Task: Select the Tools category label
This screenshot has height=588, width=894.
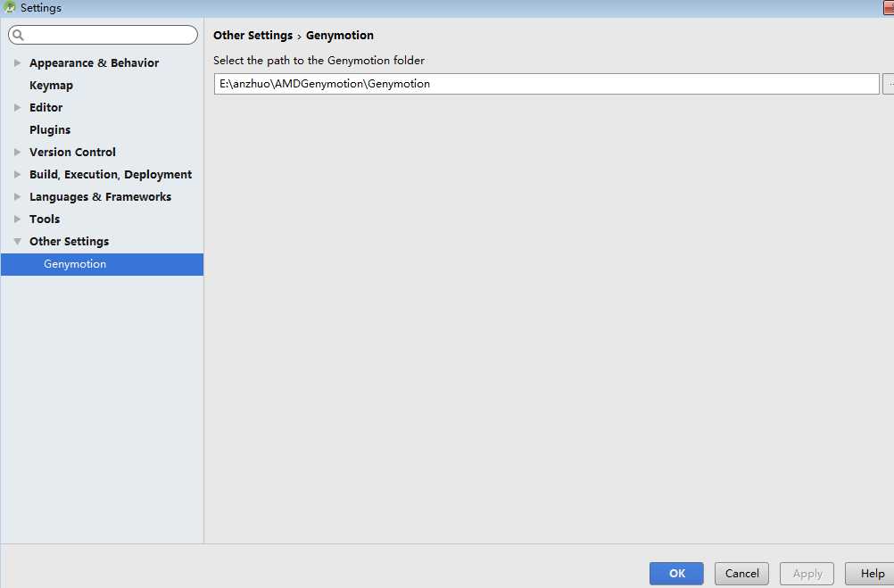Action: 45,219
